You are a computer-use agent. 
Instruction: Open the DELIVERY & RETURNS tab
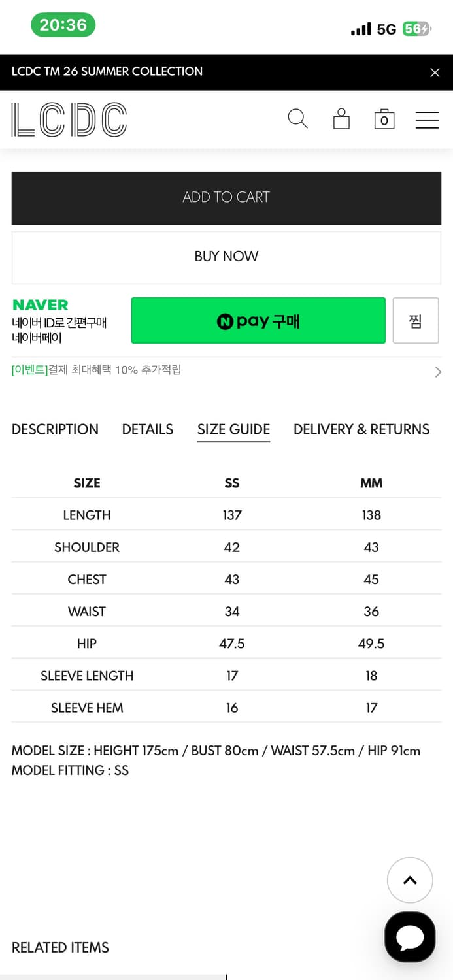pos(361,429)
